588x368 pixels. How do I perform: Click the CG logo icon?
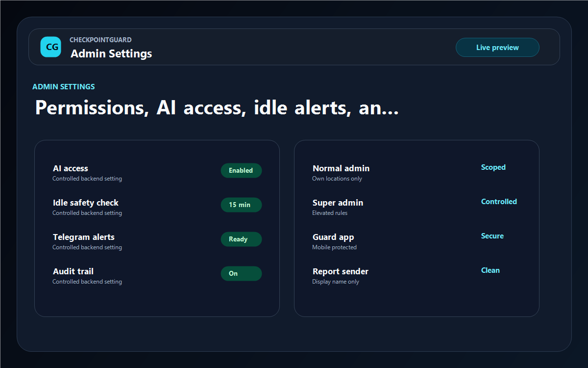tap(50, 47)
